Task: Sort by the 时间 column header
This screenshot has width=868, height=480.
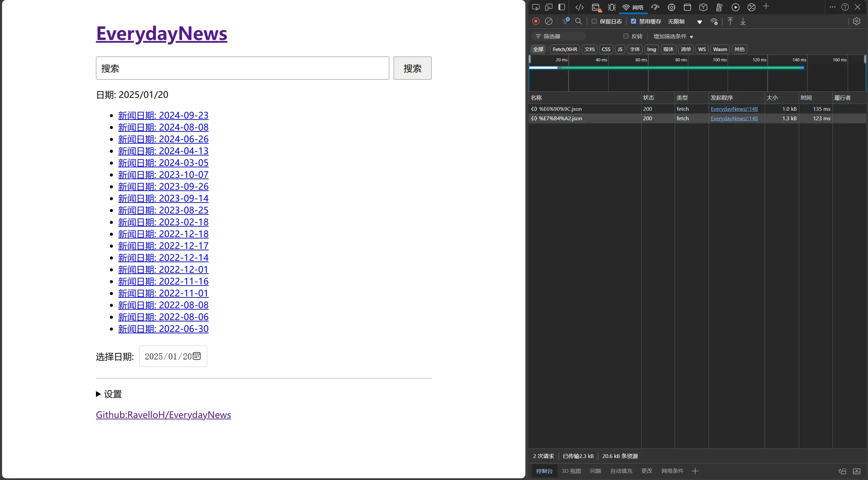Action: 815,98
